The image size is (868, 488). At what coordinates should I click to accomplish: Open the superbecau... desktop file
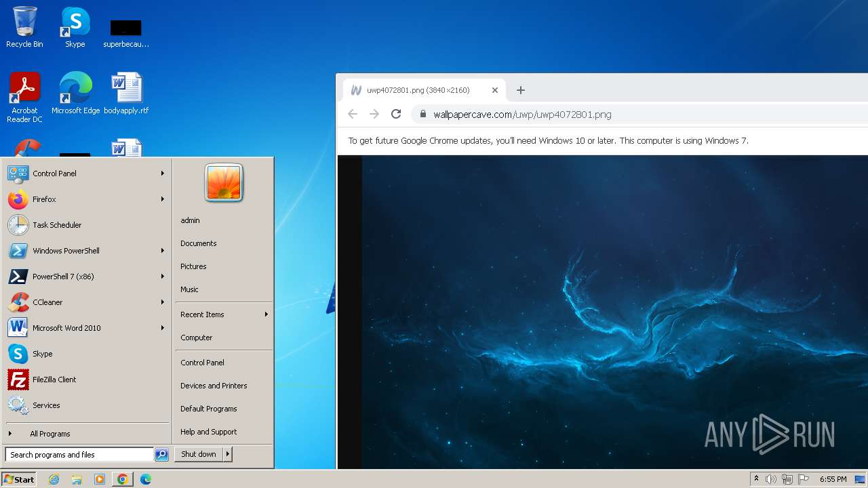point(126,33)
